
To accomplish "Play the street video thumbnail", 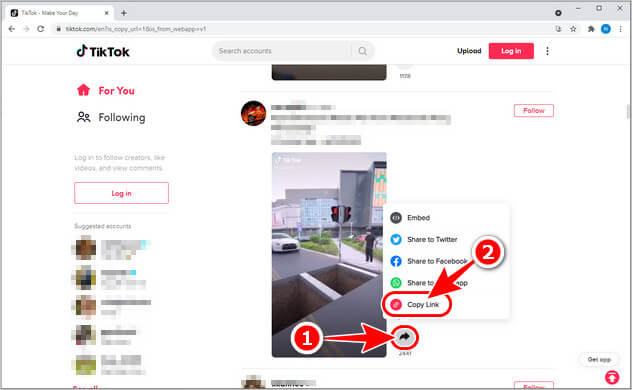I will click(x=329, y=255).
